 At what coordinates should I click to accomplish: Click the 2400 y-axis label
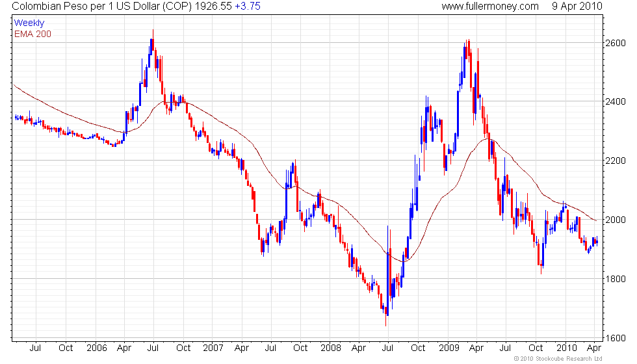coord(616,101)
